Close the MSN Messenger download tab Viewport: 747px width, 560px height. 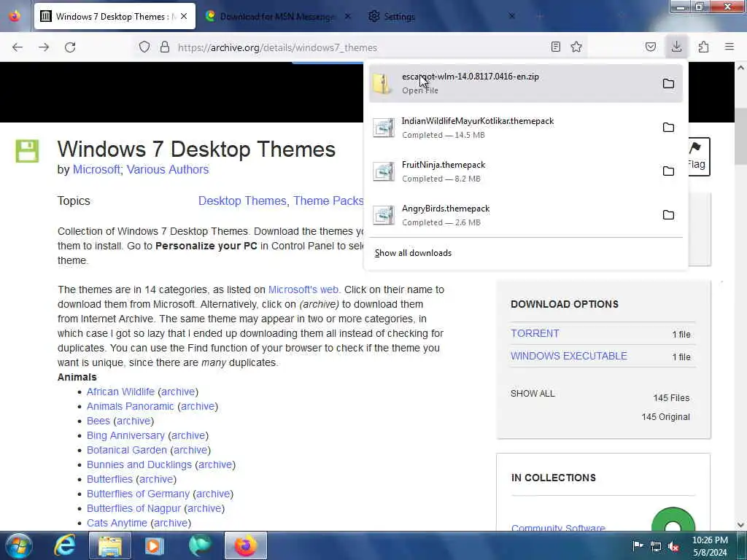pos(348,16)
